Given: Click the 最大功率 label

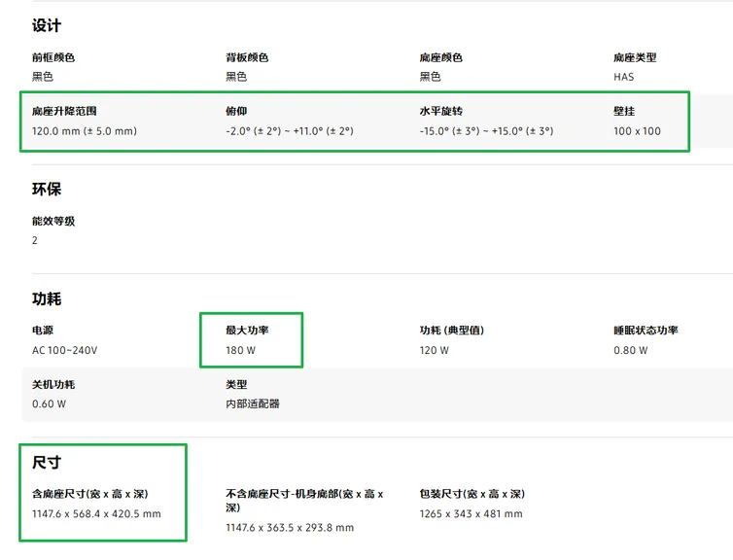Looking at the screenshot, I should coord(247,331).
